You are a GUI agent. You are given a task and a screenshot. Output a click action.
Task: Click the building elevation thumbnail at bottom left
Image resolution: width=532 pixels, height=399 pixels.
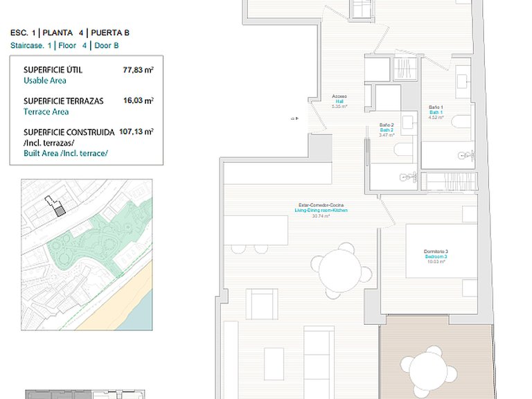click(x=85, y=395)
